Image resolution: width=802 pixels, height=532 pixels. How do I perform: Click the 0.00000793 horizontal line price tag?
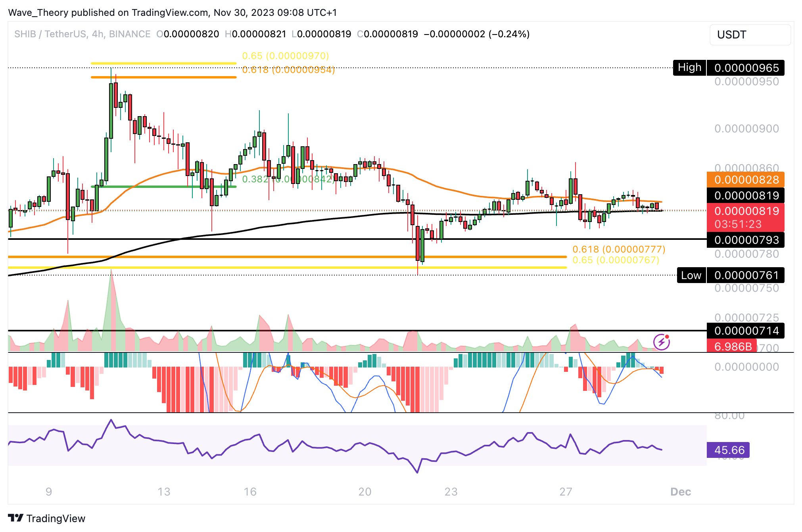tap(746, 240)
